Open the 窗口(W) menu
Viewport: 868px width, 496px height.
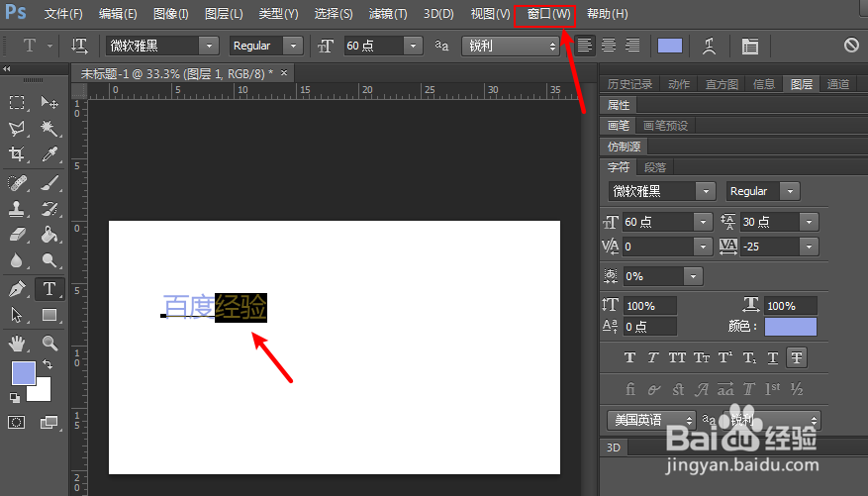pyautogui.click(x=548, y=14)
